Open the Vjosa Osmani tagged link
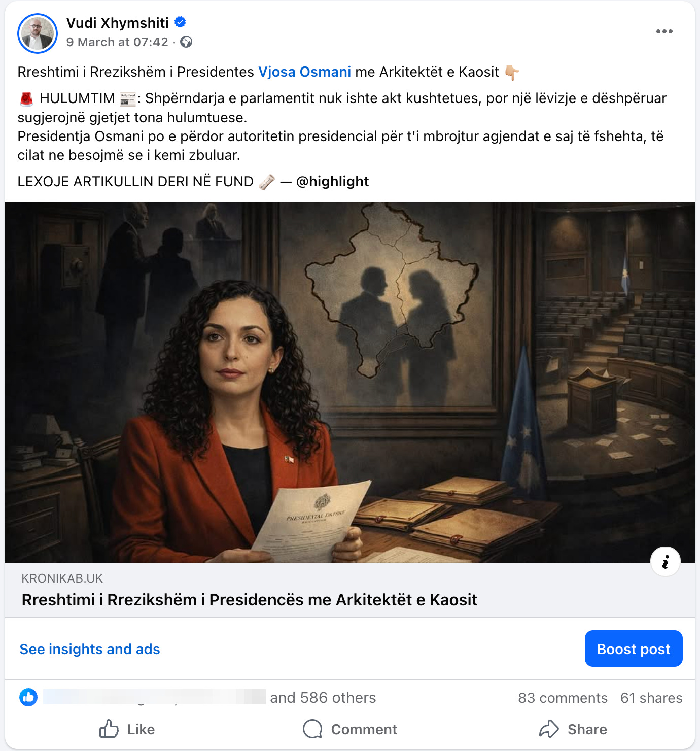This screenshot has height=751, width=700. point(304,72)
